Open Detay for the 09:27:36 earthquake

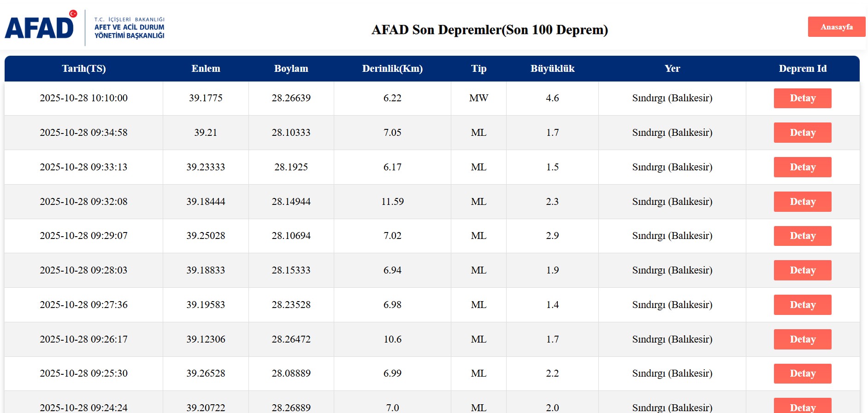[x=802, y=305]
